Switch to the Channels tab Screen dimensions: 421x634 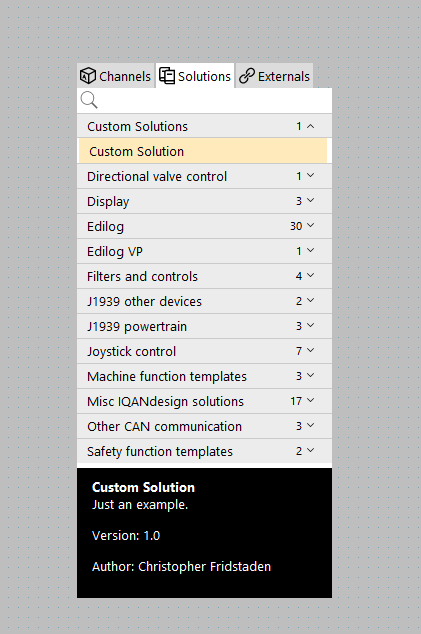(116, 76)
